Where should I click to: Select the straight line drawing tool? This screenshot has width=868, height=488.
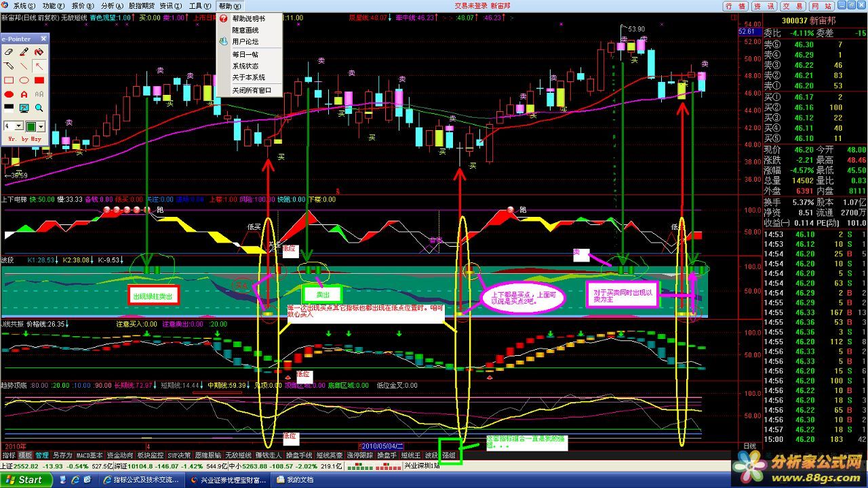tap(24, 66)
